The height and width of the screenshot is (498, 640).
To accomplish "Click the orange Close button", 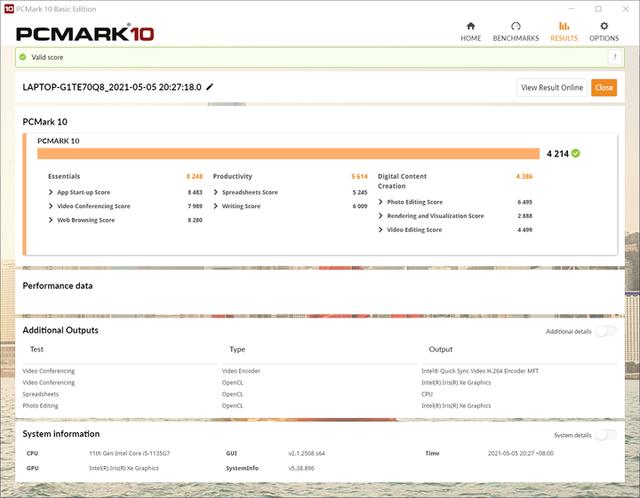I will 604,87.
